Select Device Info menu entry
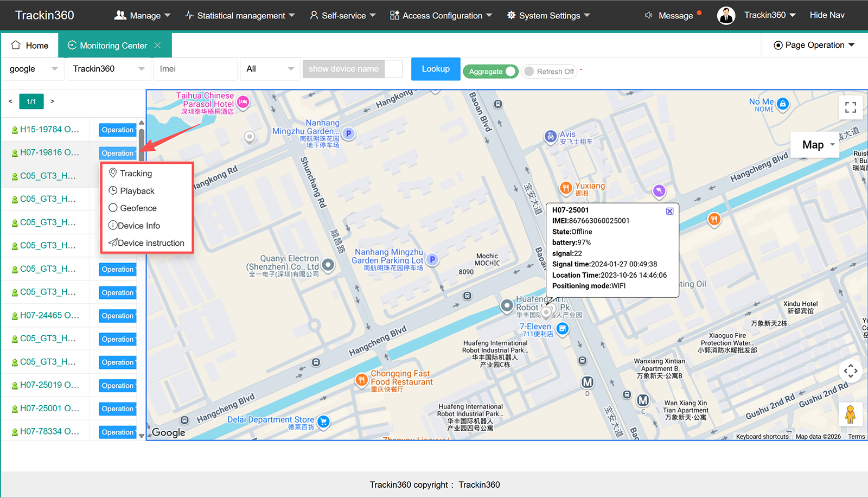 (x=134, y=226)
